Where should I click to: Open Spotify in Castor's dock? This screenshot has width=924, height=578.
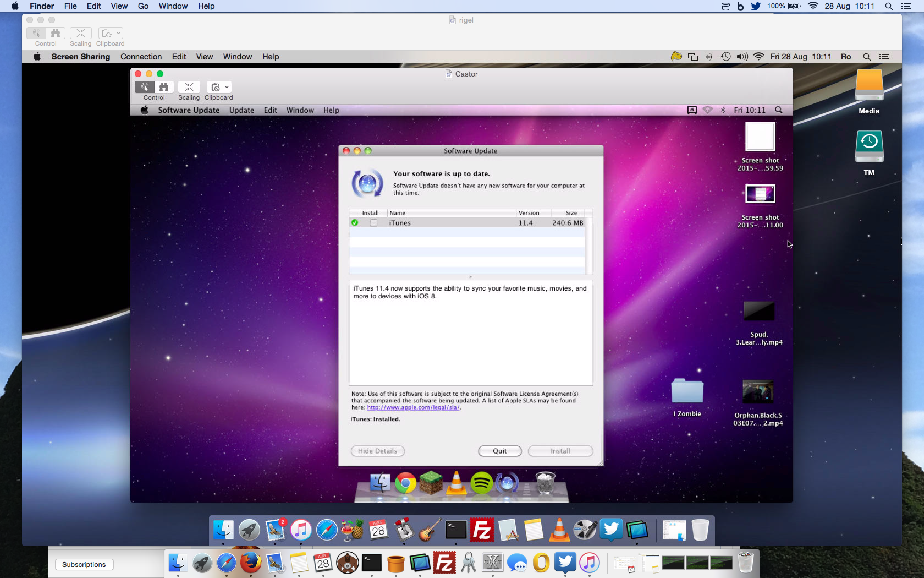(x=482, y=483)
